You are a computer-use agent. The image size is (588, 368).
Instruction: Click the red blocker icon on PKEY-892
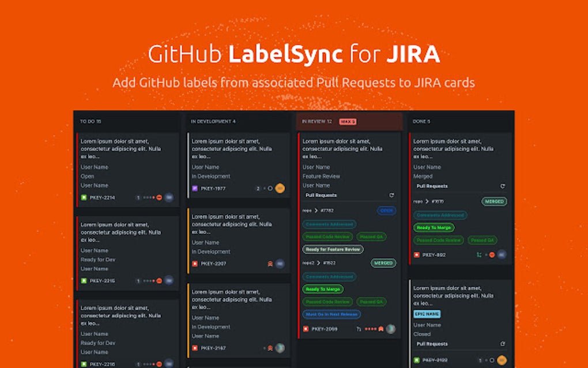point(492,255)
